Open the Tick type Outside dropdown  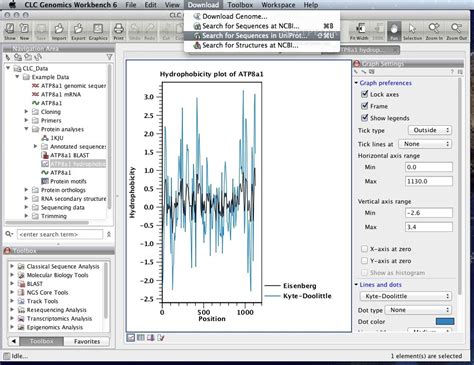(x=430, y=130)
